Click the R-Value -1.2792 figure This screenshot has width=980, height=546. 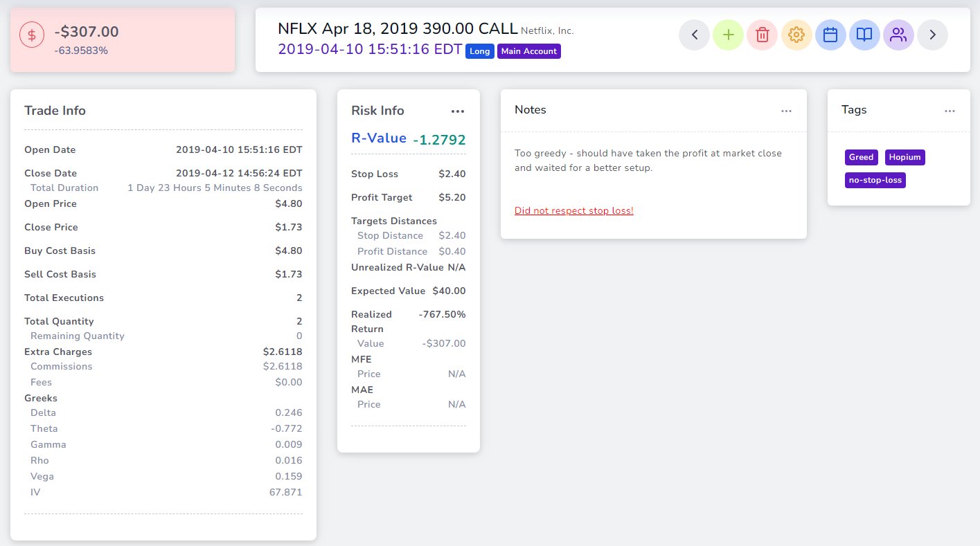(439, 140)
